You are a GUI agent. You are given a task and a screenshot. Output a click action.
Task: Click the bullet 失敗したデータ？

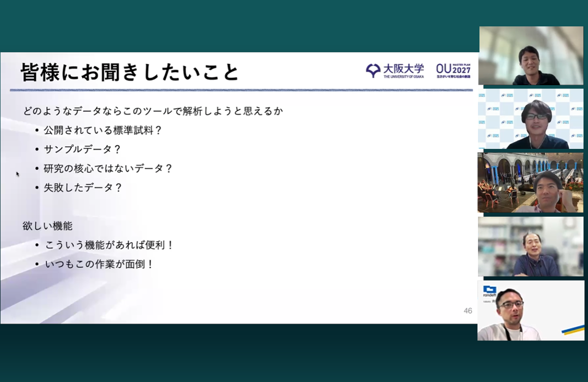(83, 188)
